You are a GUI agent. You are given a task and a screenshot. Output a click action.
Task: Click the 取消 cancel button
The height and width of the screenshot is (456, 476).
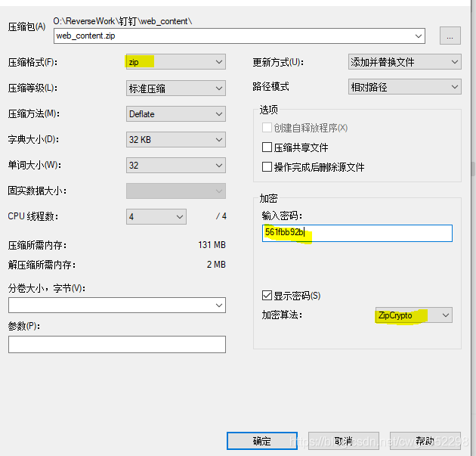tap(344, 441)
